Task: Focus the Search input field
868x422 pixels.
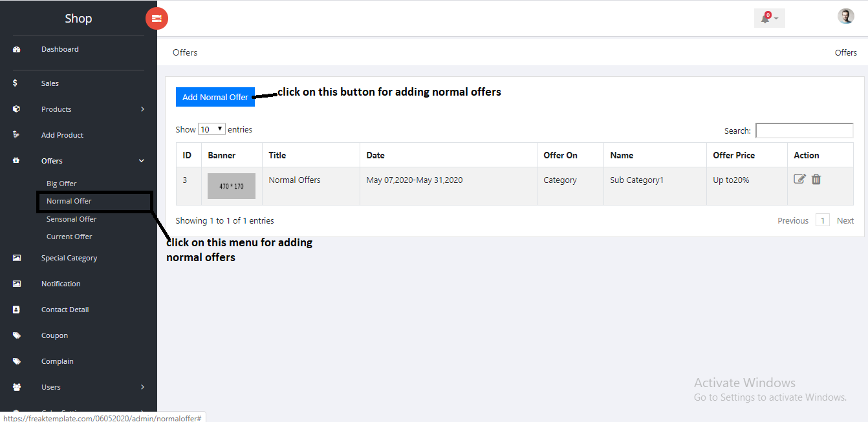Action: point(804,131)
